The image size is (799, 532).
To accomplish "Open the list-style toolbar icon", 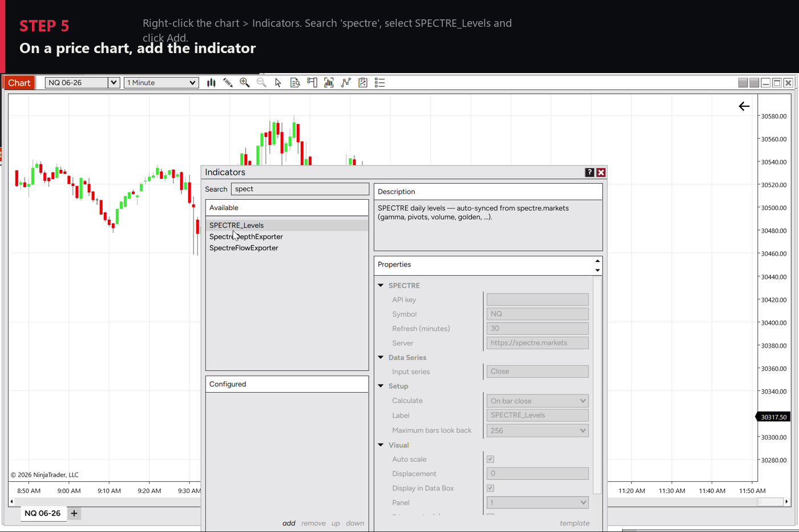I will [380, 83].
